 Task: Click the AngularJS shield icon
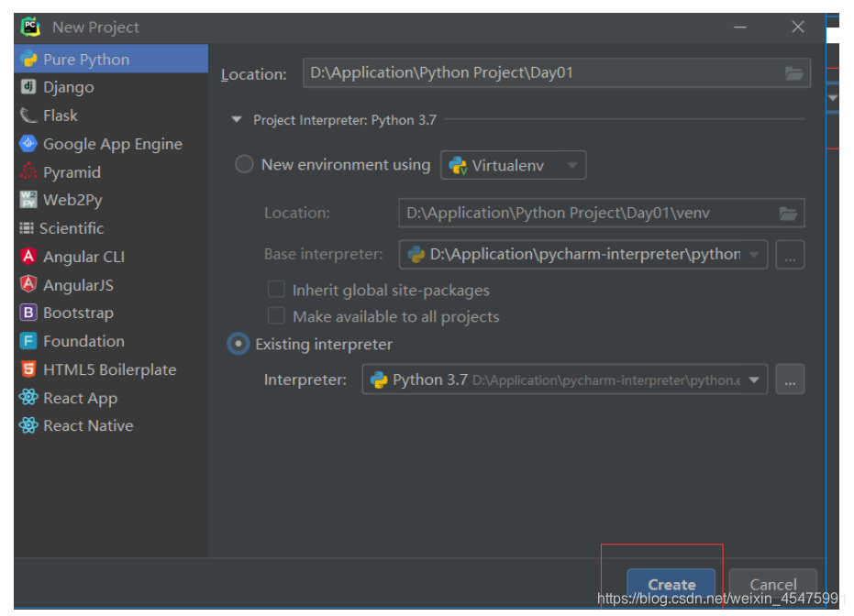(x=28, y=284)
